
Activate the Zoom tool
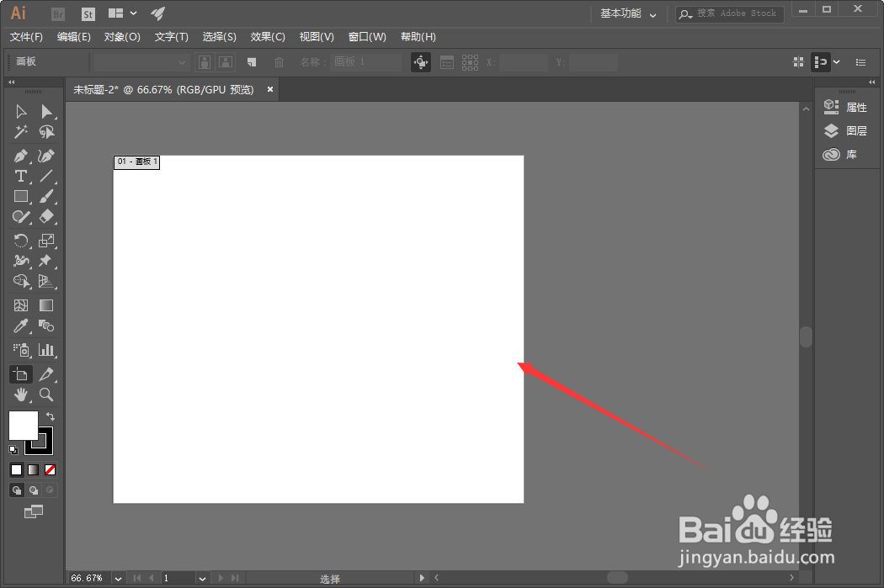(46, 395)
